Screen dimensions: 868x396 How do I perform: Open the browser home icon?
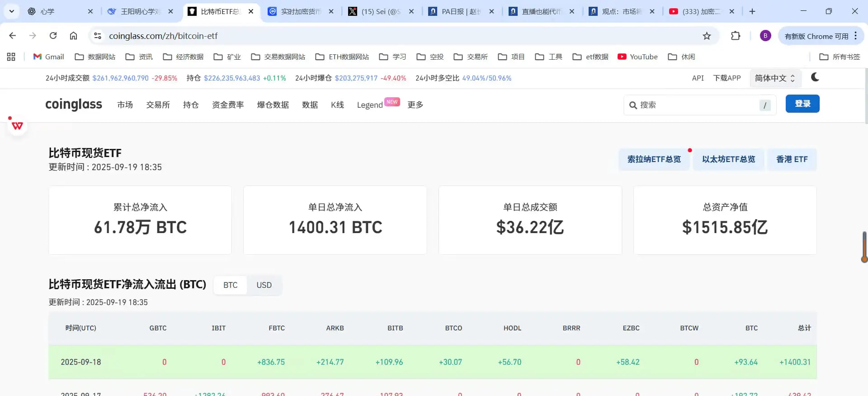73,36
